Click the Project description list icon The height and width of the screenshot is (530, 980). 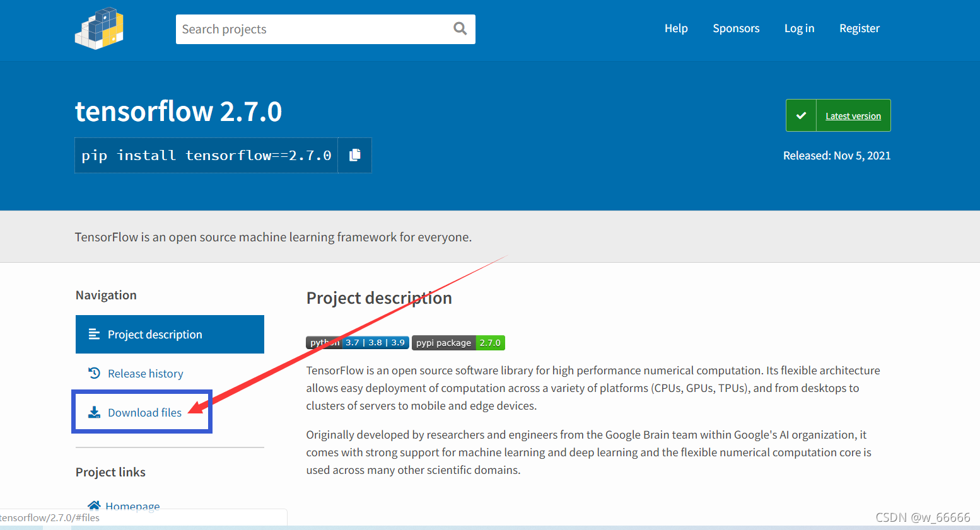[94, 334]
